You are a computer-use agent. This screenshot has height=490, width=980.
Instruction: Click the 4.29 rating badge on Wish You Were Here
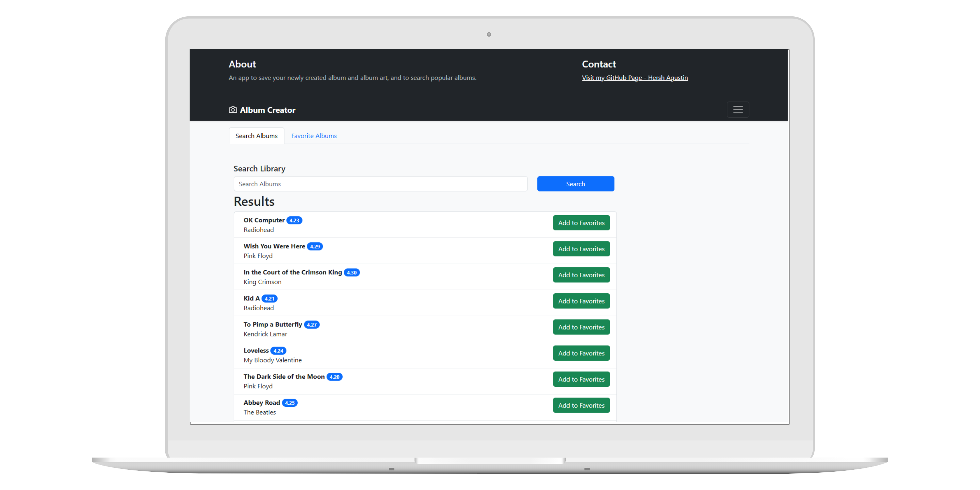(x=315, y=247)
